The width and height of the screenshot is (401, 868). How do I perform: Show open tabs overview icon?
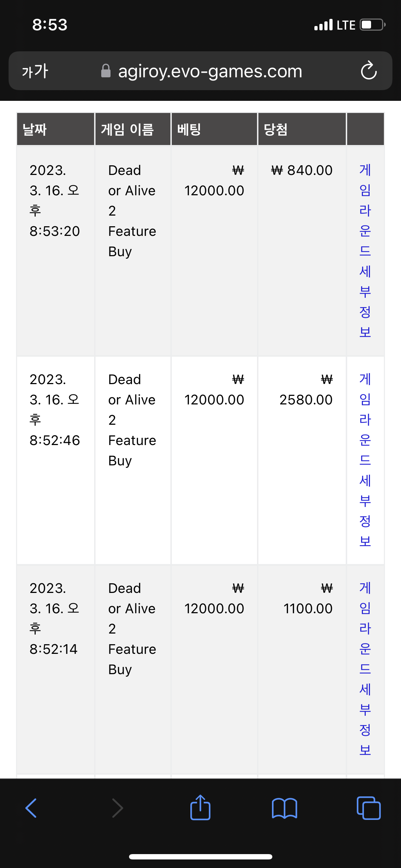tap(369, 808)
